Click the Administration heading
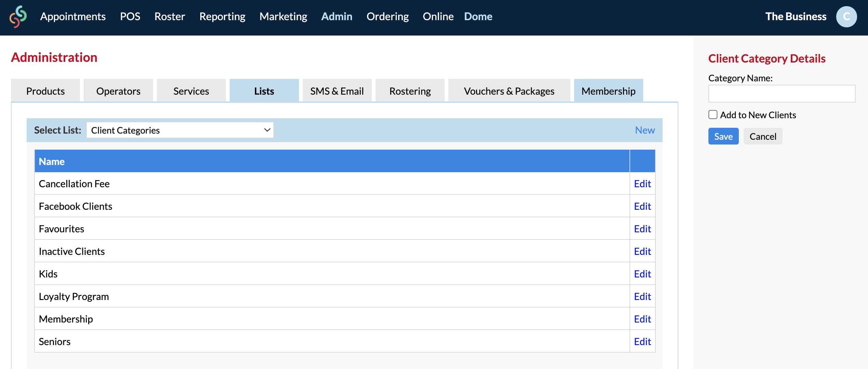Screen dimensions: 868x369 [54, 57]
